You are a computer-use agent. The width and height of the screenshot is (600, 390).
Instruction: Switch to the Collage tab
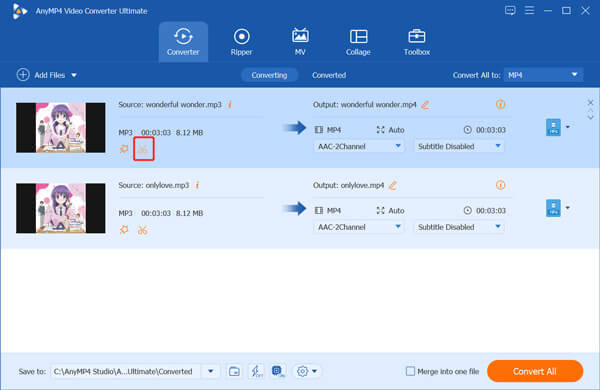(358, 42)
